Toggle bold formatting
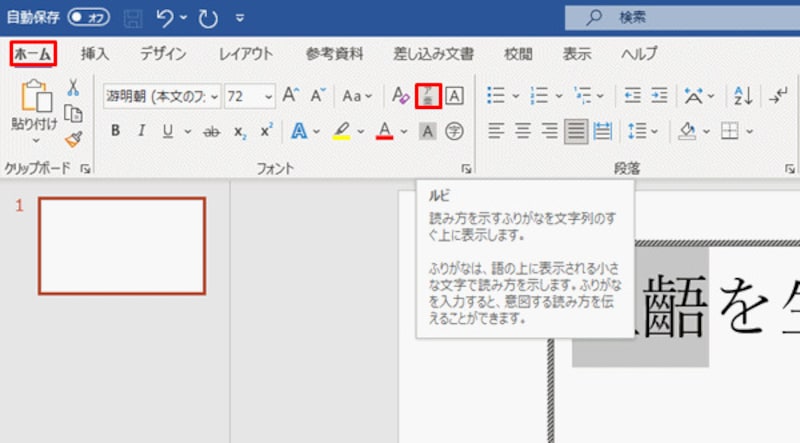Screen dimensions: 800x443 click(115, 131)
